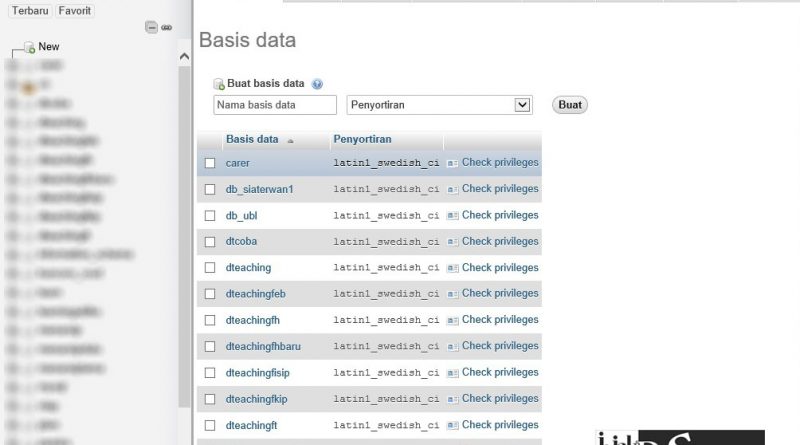The width and height of the screenshot is (800, 445).
Task: Click the privileges icon in the db_ubl row
Action: pyautogui.click(x=452, y=216)
